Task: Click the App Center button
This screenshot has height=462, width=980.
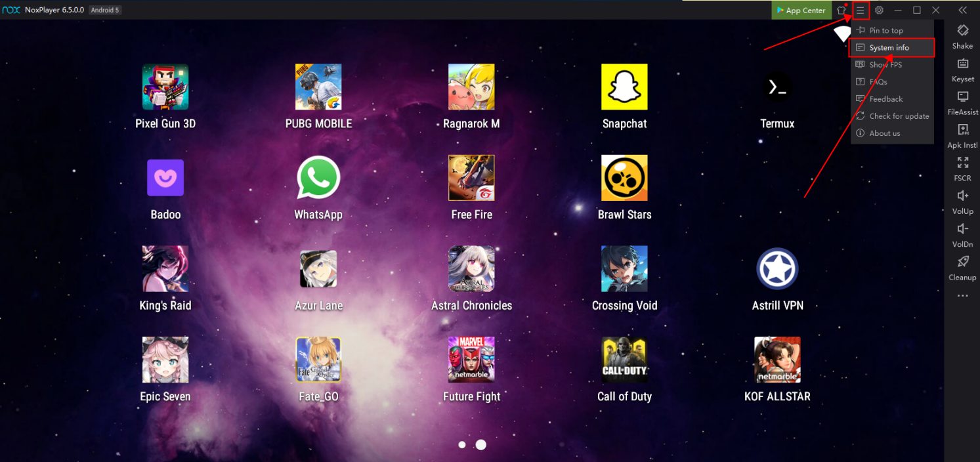Action: tap(800, 10)
